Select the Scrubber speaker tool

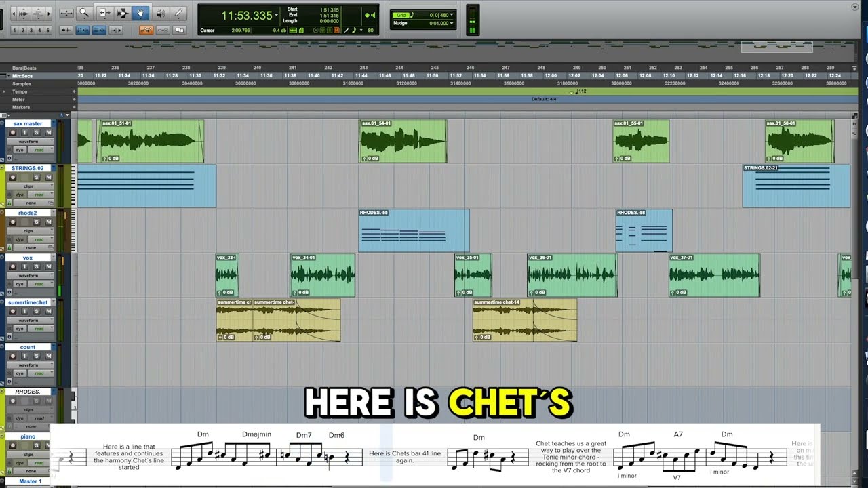pos(161,13)
